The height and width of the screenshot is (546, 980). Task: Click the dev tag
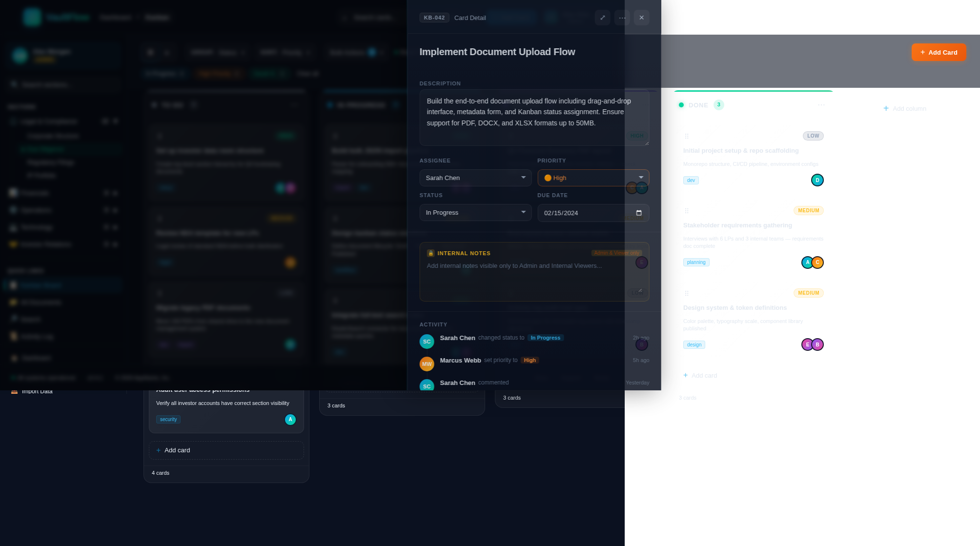pos(691,180)
